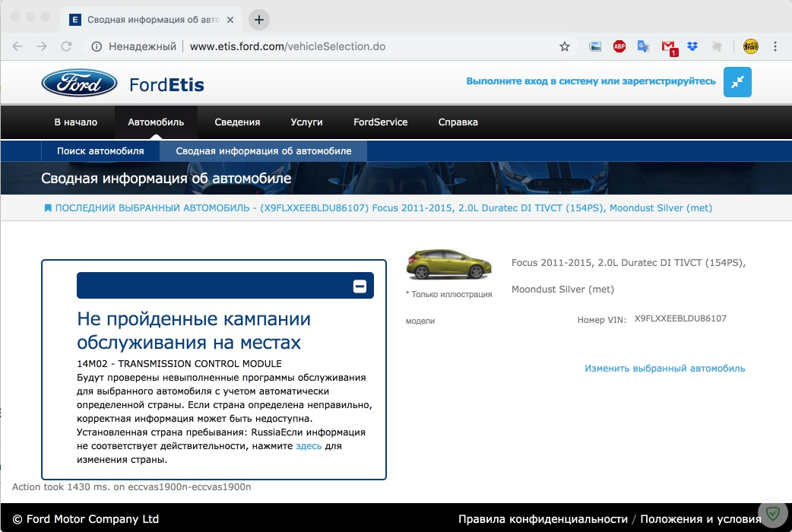Open the Услуги menu item
This screenshot has height=532, width=792.
[306, 122]
